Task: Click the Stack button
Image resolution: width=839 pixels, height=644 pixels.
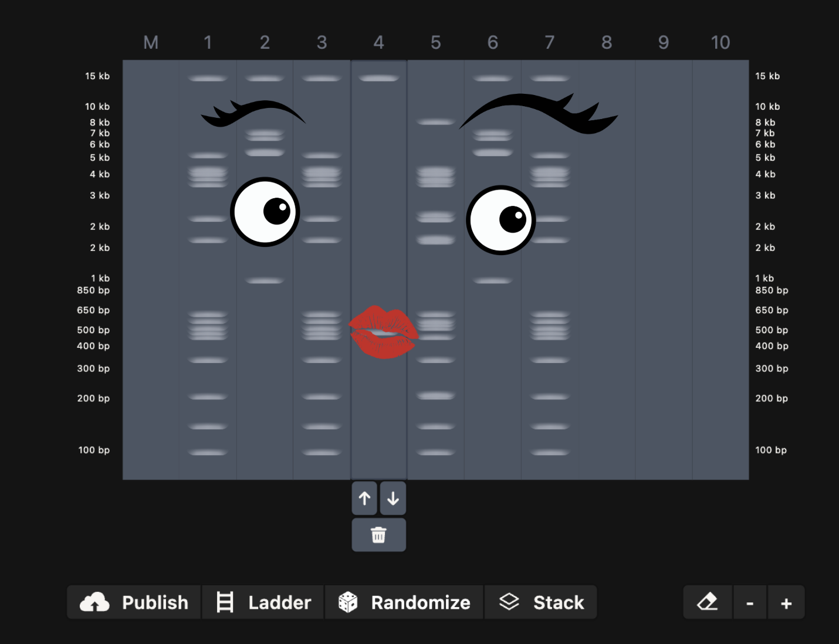Action: tap(541, 602)
